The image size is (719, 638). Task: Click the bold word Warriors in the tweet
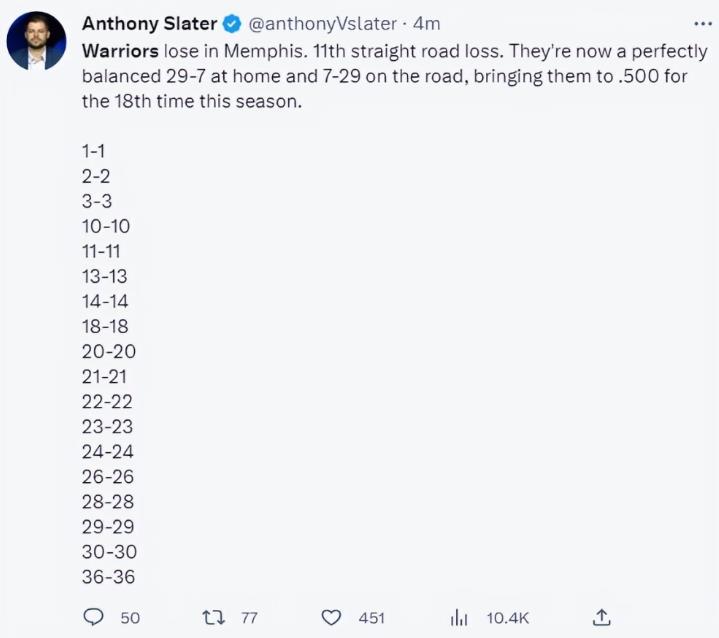[120, 50]
